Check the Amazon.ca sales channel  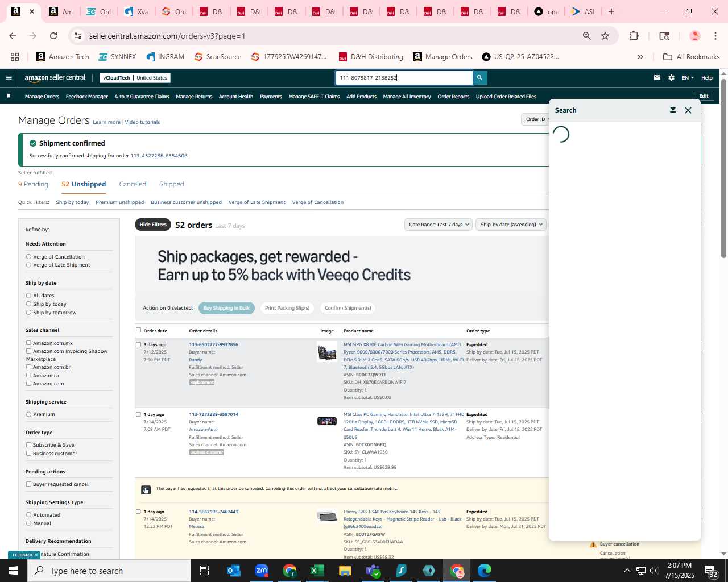click(28, 375)
